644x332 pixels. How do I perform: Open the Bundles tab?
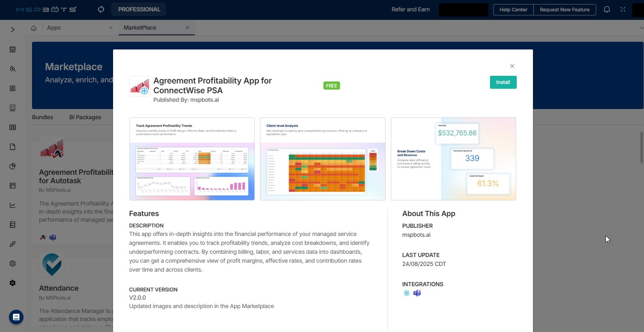point(43,117)
